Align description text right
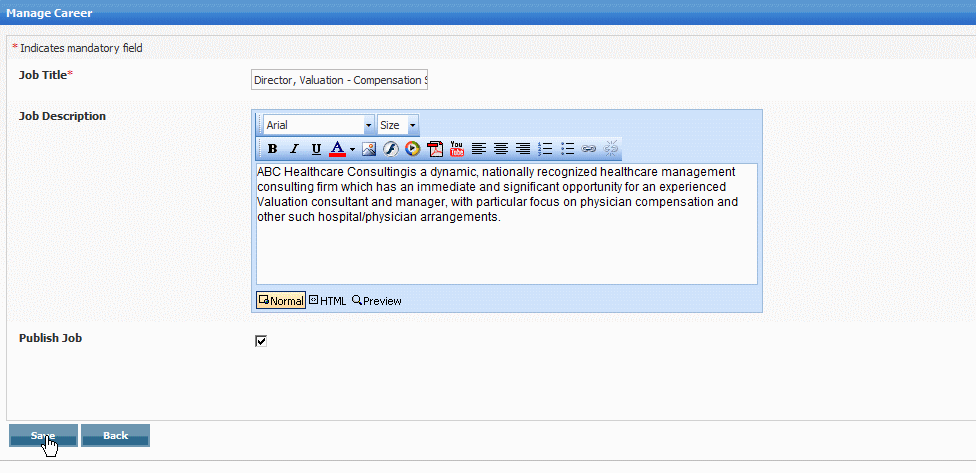This screenshot has width=976, height=473. 523,149
